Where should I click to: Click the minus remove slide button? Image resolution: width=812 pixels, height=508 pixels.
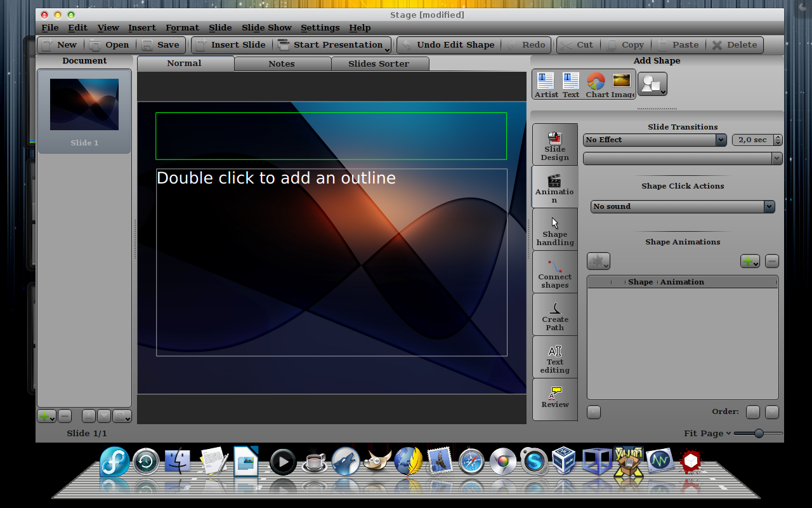pyautogui.click(x=65, y=417)
